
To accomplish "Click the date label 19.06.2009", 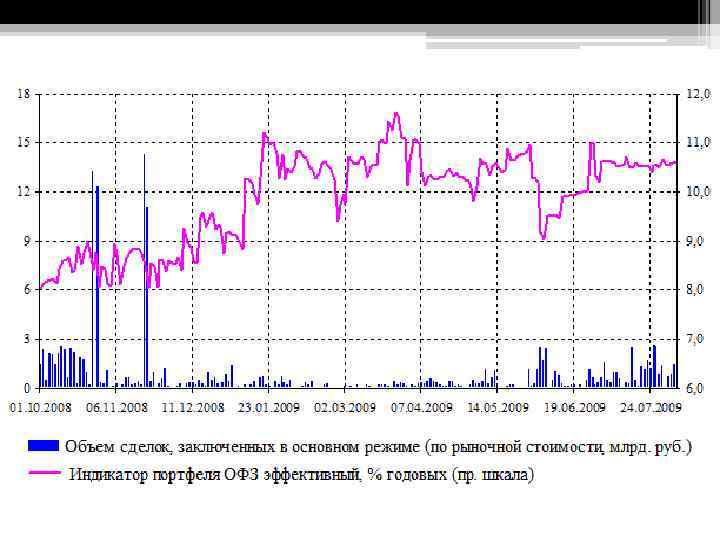I will (574, 407).
